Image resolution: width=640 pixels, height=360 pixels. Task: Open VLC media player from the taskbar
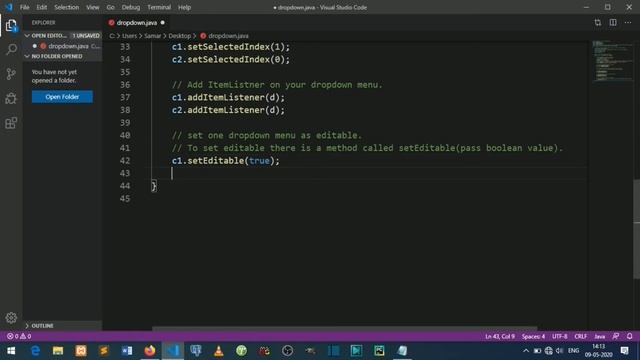pos(218,351)
